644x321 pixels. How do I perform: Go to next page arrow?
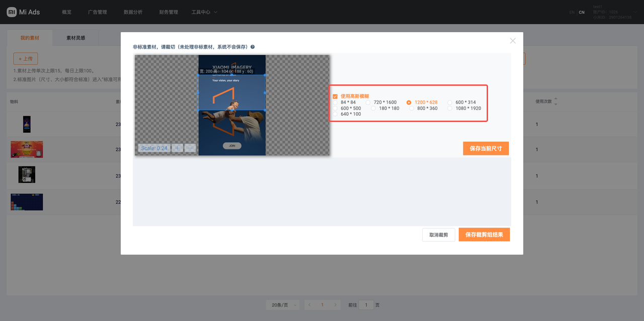coord(336,305)
